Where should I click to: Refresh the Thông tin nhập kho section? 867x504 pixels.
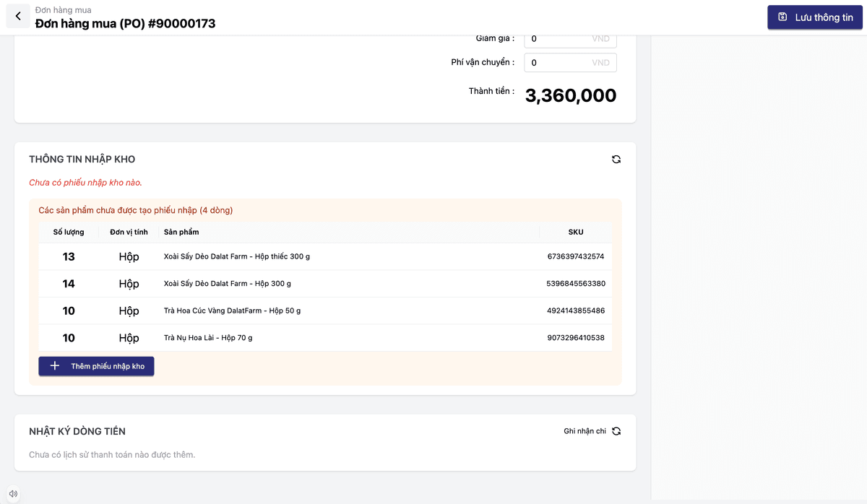click(616, 160)
